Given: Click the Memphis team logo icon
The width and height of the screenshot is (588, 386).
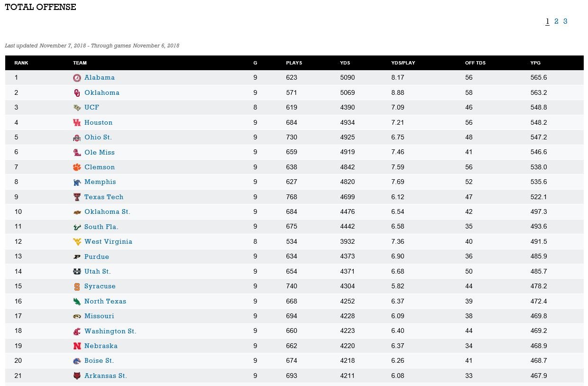Looking at the screenshot, I should pyautogui.click(x=77, y=182).
